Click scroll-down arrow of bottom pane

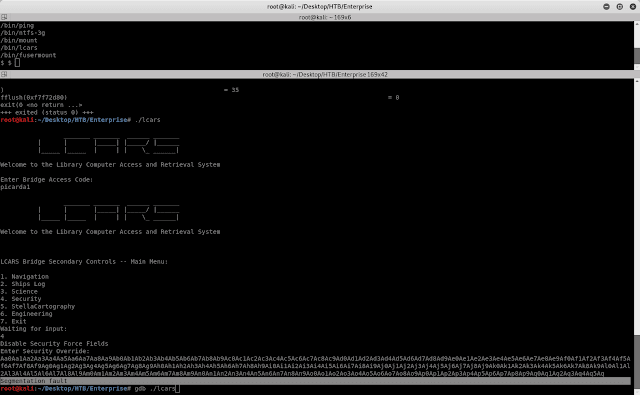tap(637, 392)
